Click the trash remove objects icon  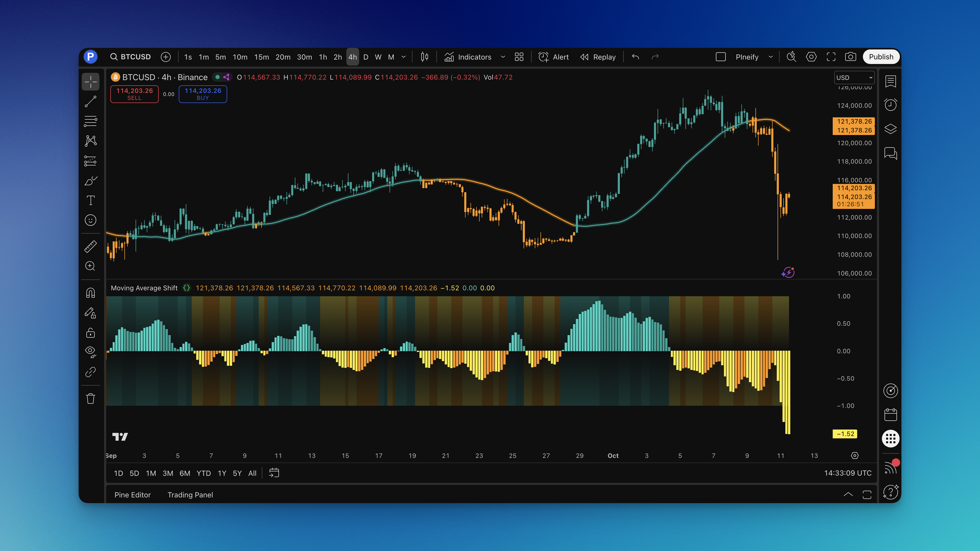(x=91, y=399)
